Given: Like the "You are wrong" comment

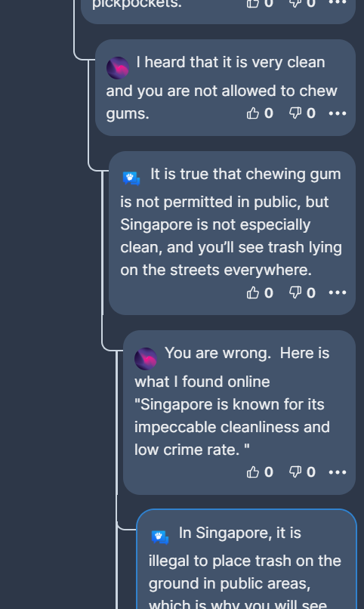Looking at the screenshot, I should [x=253, y=472].
